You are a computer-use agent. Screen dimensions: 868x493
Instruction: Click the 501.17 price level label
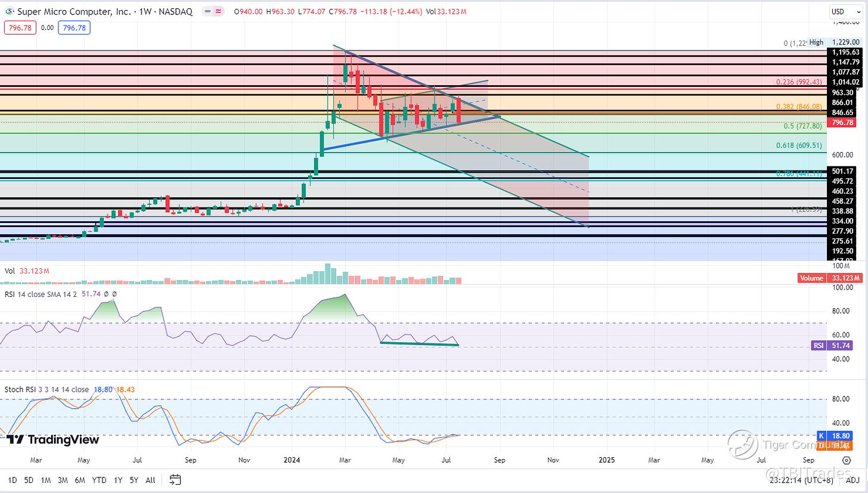pyautogui.click(x=842, y=172)
